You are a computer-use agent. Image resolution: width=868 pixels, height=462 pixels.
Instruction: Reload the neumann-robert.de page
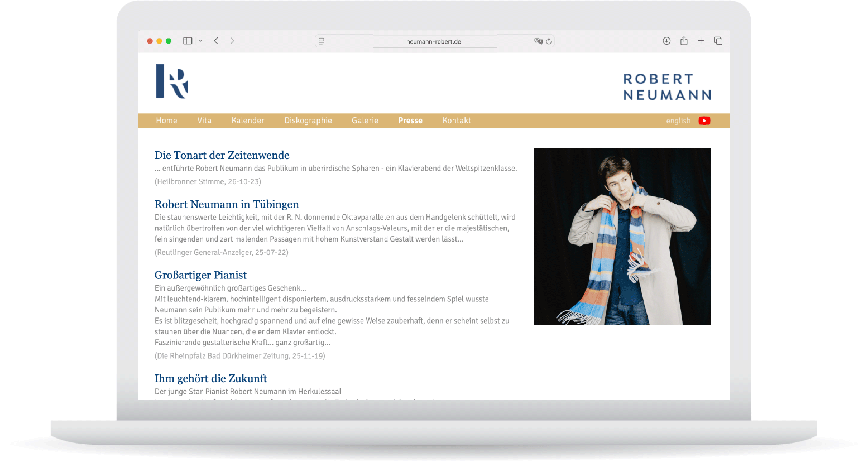click(549, 41)
